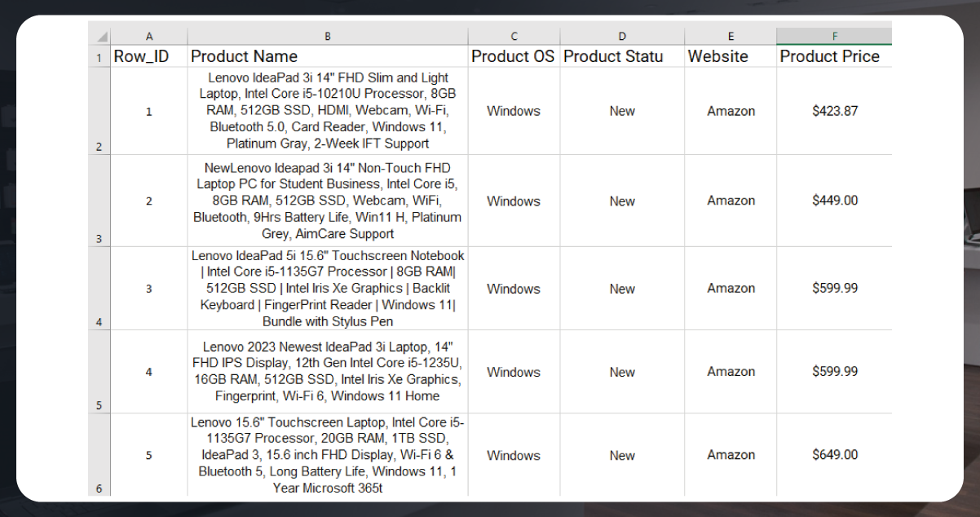Select New status cell in row 4
Screen dimensions: 980x517
tap(622, 289)
